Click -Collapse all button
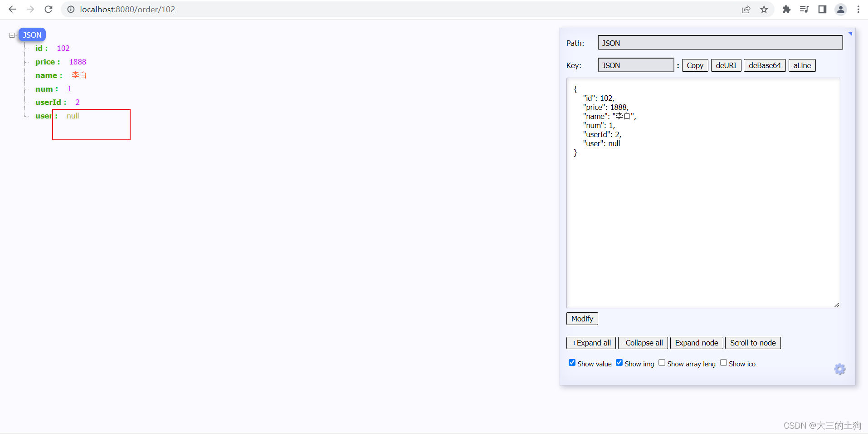This screenshot has height=434, width=868. point(643,343)
